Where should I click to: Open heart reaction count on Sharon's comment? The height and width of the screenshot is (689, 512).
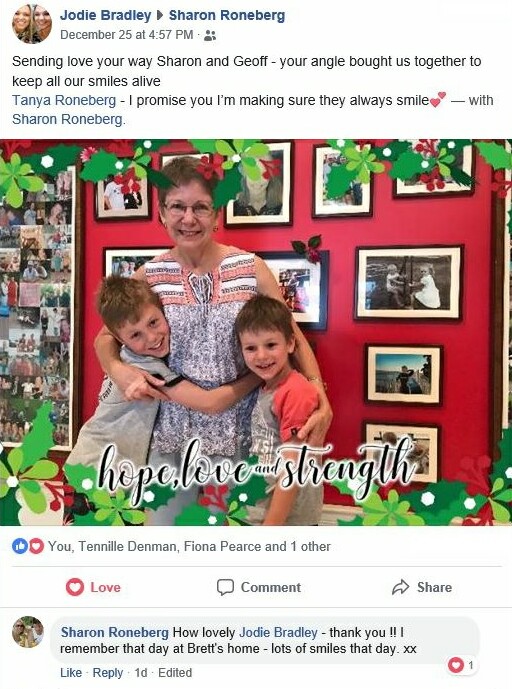click(x=461, y=665)
